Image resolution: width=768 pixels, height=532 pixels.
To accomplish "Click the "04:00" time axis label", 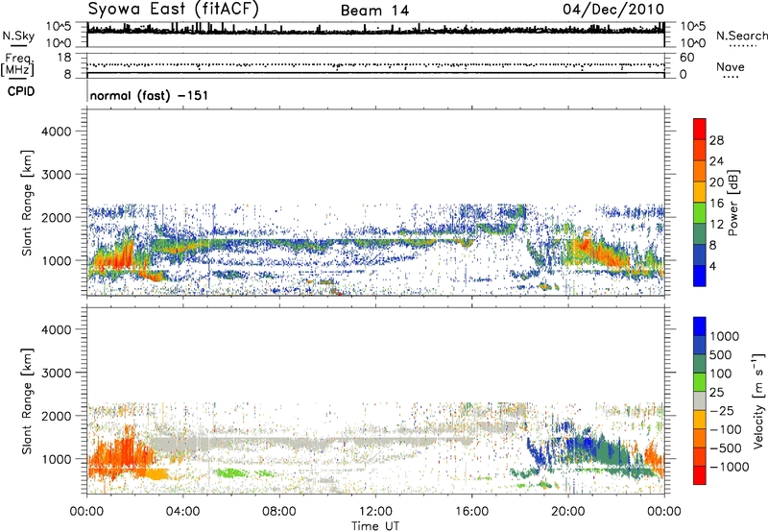I will tap(182, 512).
